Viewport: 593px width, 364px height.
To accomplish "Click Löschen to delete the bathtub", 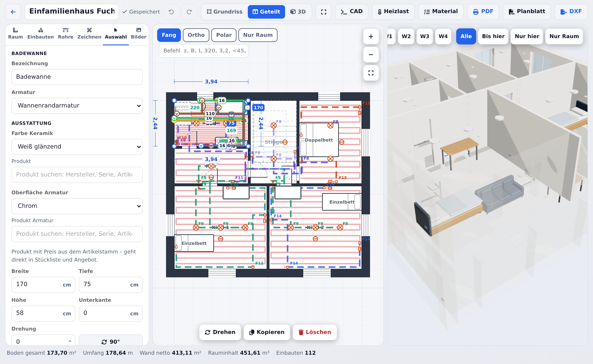I will click(x=315, y=332).
